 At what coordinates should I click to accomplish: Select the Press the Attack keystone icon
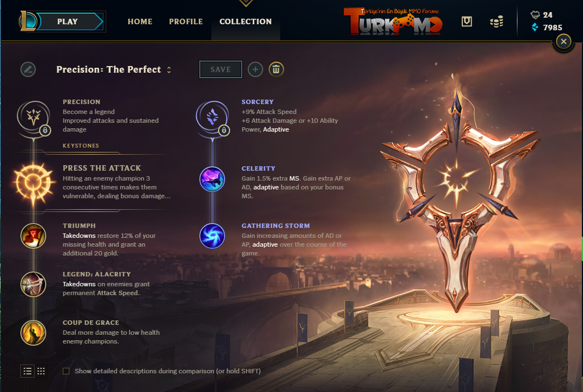34,182
